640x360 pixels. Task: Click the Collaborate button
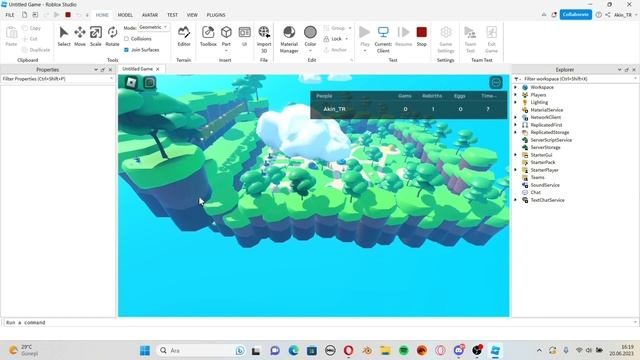576,14
